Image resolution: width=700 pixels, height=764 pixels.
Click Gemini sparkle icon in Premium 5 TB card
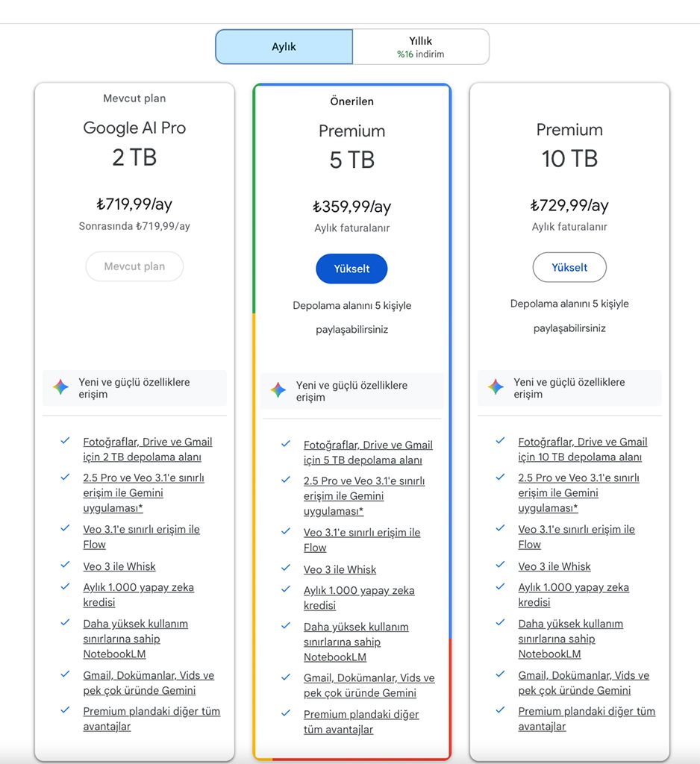click(x=278, y=390)
